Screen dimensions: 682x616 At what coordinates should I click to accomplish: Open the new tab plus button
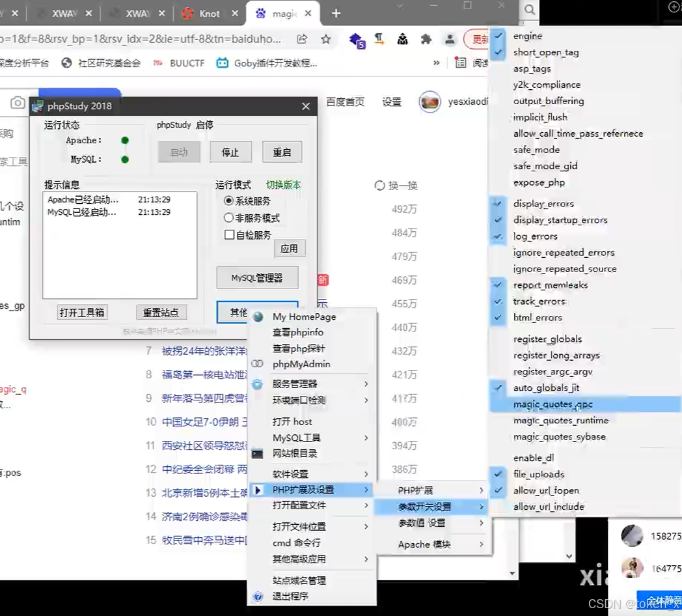pos(336,14)
